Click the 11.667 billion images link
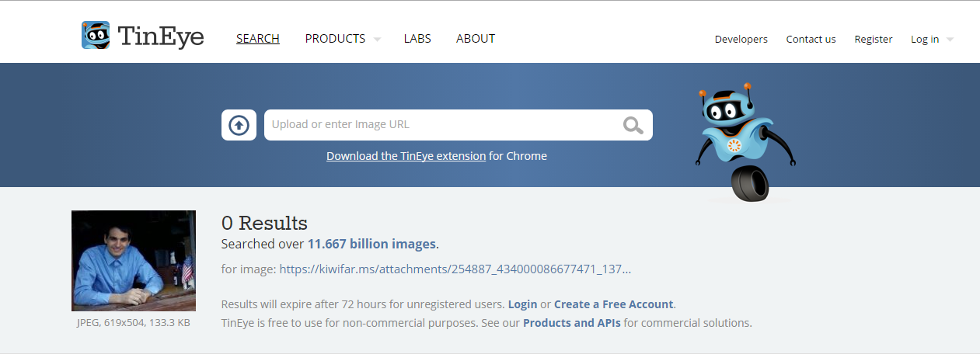Screen dimensions: 980x354 371,244
